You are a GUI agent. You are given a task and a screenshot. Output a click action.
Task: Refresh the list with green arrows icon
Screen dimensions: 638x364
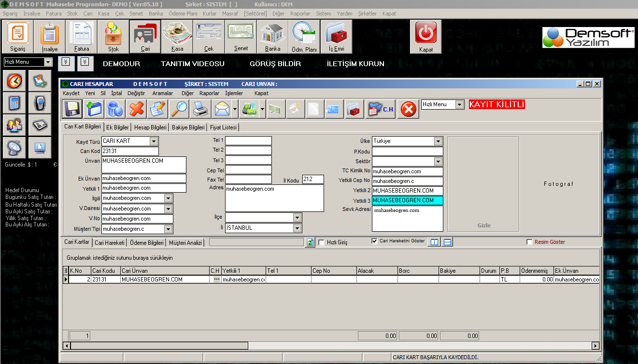[x=310, y=242]
